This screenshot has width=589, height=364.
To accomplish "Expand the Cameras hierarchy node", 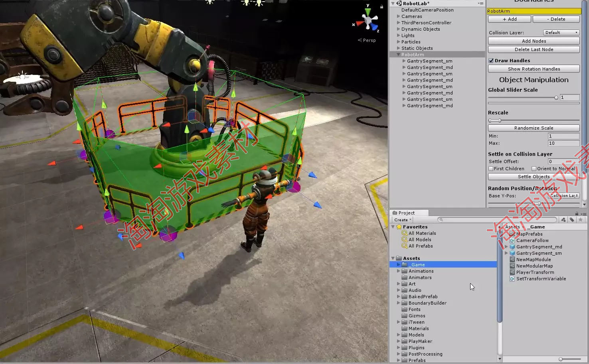I will click(x=398, y=16).
